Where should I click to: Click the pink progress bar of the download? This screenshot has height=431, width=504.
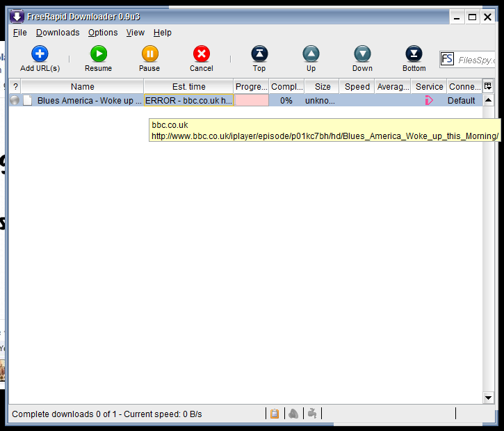click(x=252, y=101)
